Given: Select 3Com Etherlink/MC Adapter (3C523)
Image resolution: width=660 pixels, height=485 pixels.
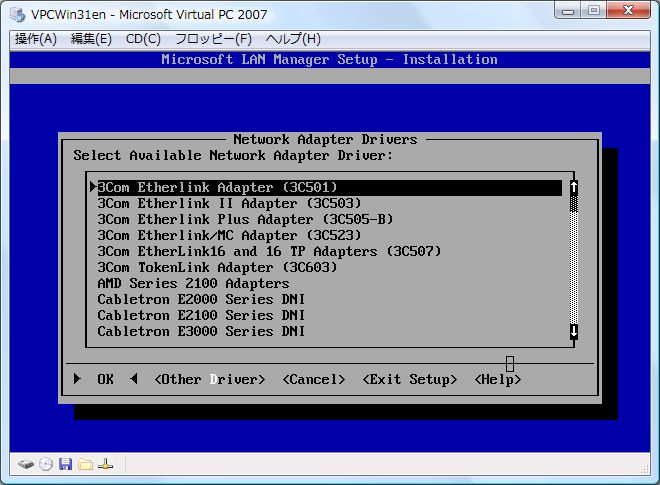Looking at the screenshot, I should point(330,235).
